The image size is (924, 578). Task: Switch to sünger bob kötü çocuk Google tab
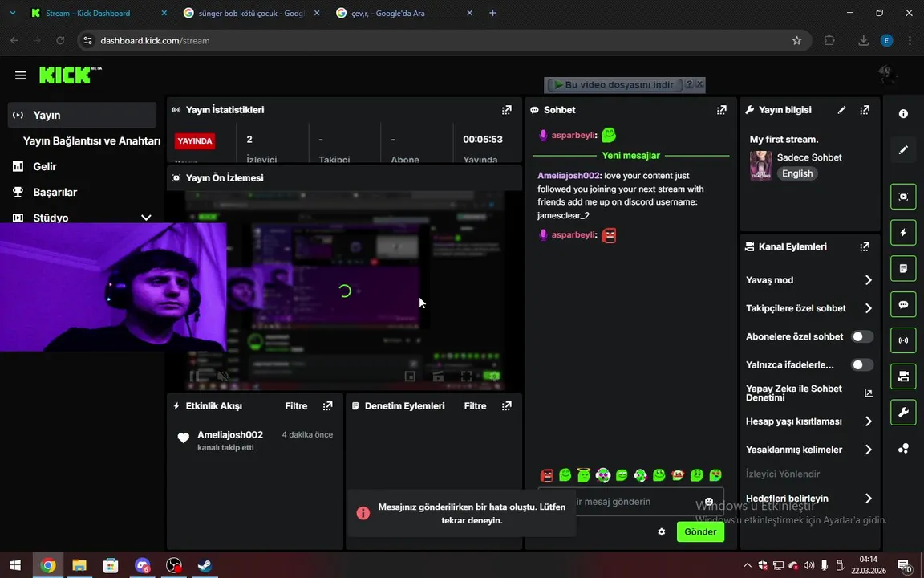click(252, 13)
